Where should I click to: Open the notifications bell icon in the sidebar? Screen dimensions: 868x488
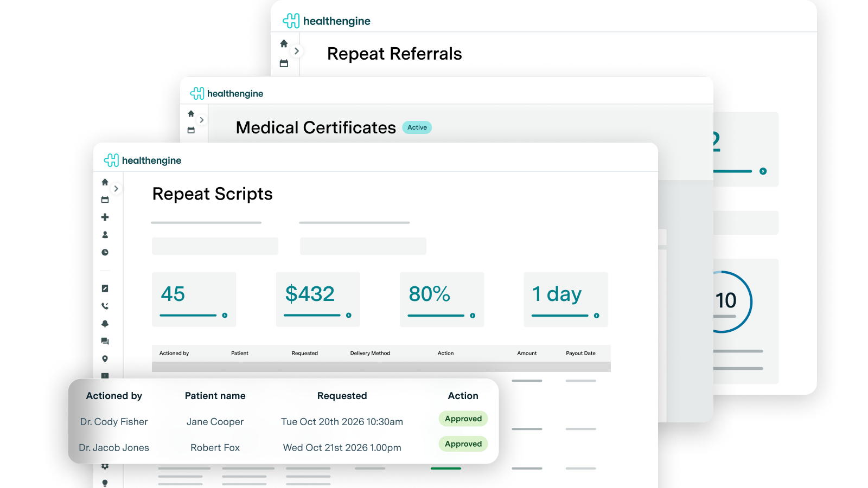coord(105,324)
